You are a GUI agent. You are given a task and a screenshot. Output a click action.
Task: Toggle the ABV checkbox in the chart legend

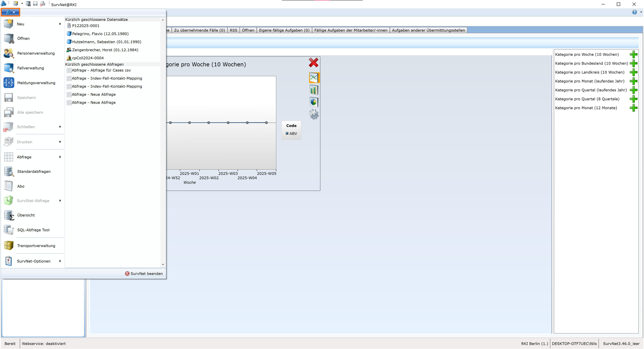pyautogui.click(x=287, y=133)
